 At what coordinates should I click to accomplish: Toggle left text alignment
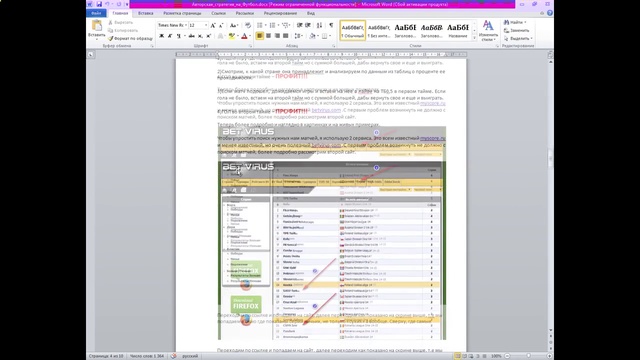click(260, 36)
